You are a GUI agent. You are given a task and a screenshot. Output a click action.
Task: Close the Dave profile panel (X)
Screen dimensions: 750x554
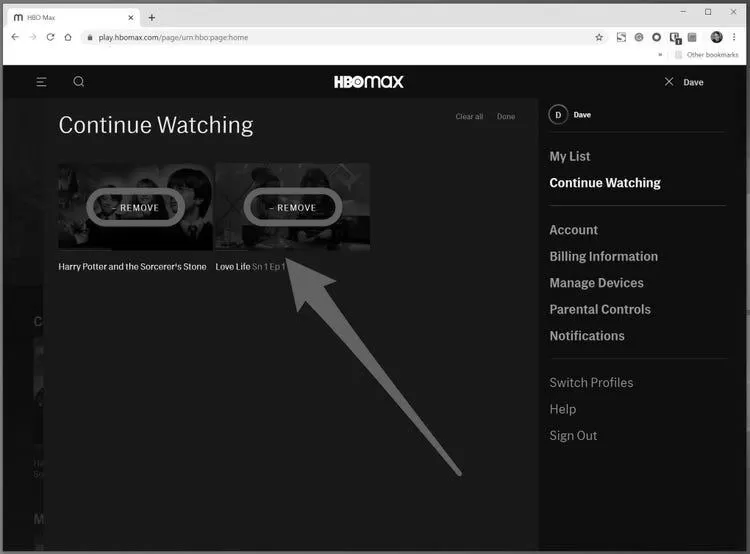(x=669, y=82)
